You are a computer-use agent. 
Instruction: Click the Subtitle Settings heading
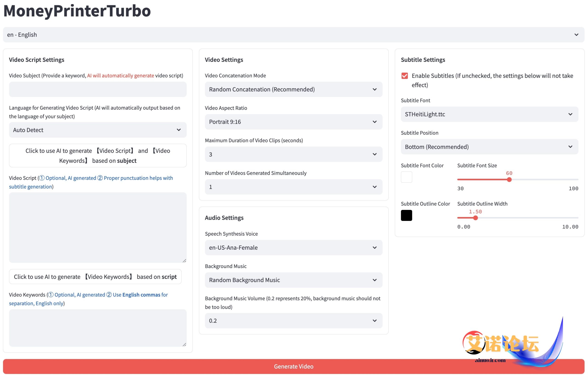[x=423, y=60]
